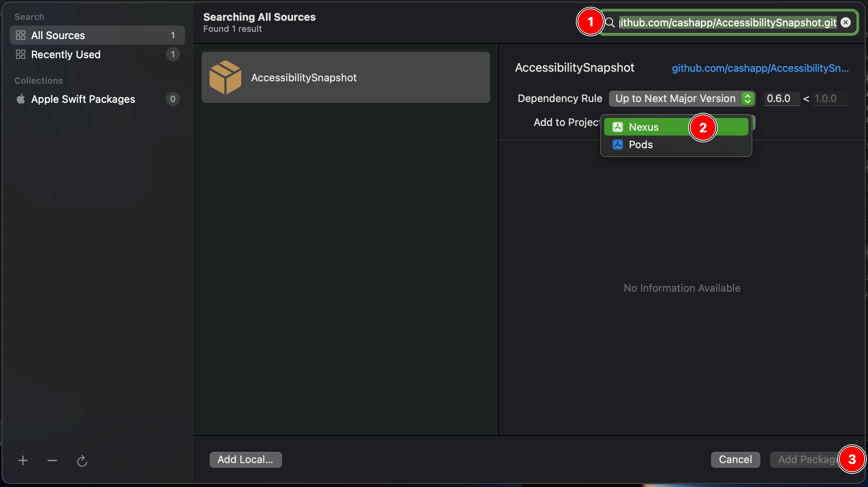The width and height of the screenshot is (868, 487).
Task: Click the refresh collections icon
Action: click(82, 461)
